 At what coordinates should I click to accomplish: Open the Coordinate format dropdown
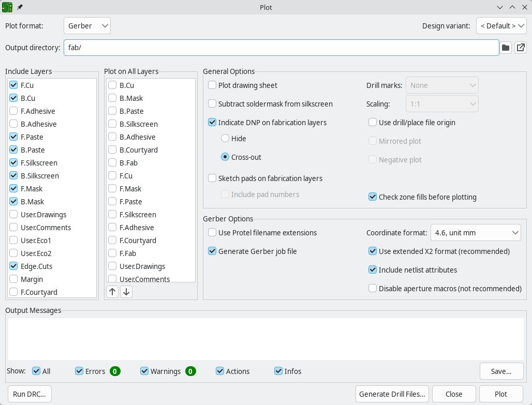point(476,233)
